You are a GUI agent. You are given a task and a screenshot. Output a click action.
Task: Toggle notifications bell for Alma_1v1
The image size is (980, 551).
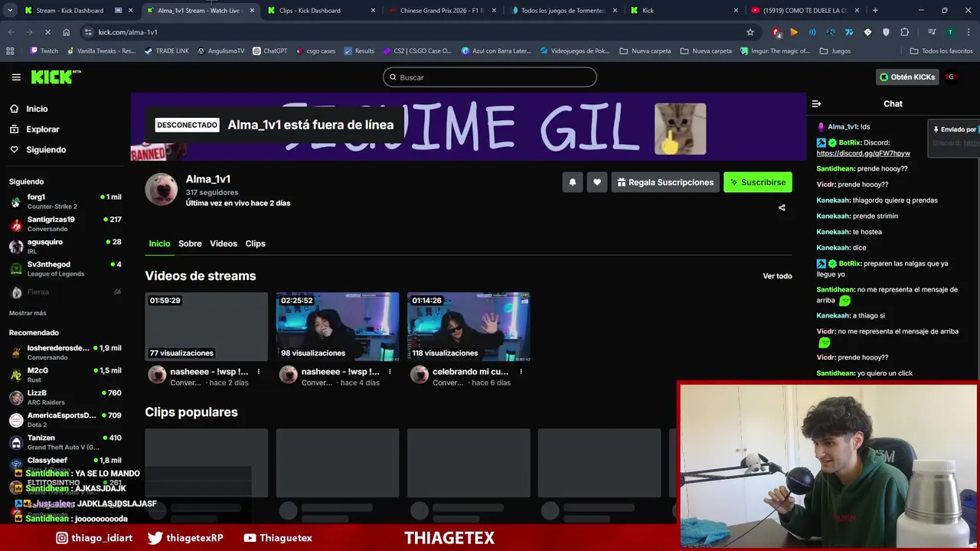click(x=572, y=182)
